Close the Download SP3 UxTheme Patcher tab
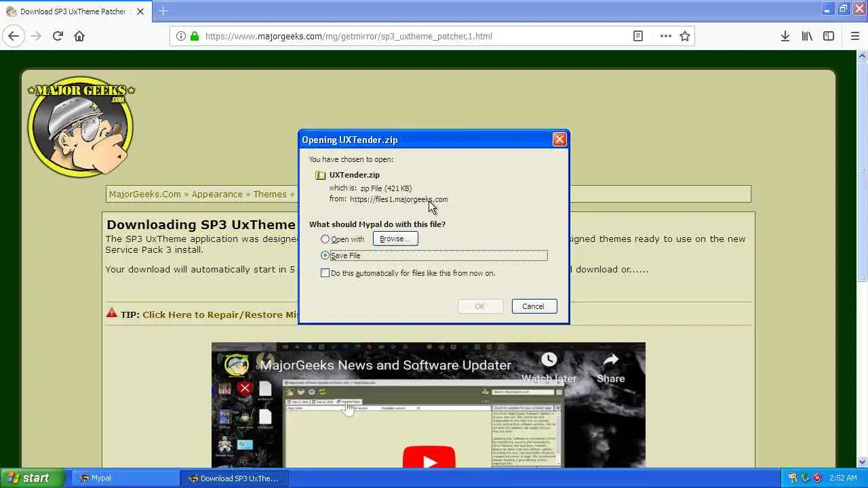This screenshot has height=488, width=868. click(x=140, y=12)
